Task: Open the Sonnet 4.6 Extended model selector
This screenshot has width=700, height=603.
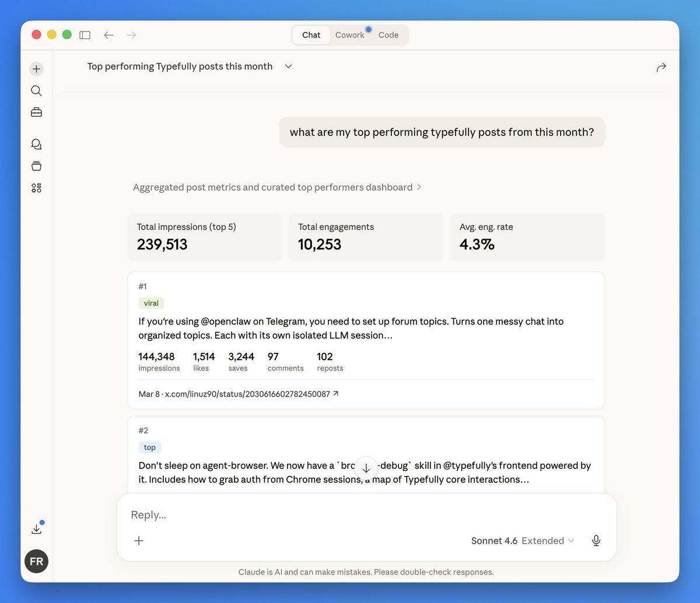Action: click(x=523, y=541)
